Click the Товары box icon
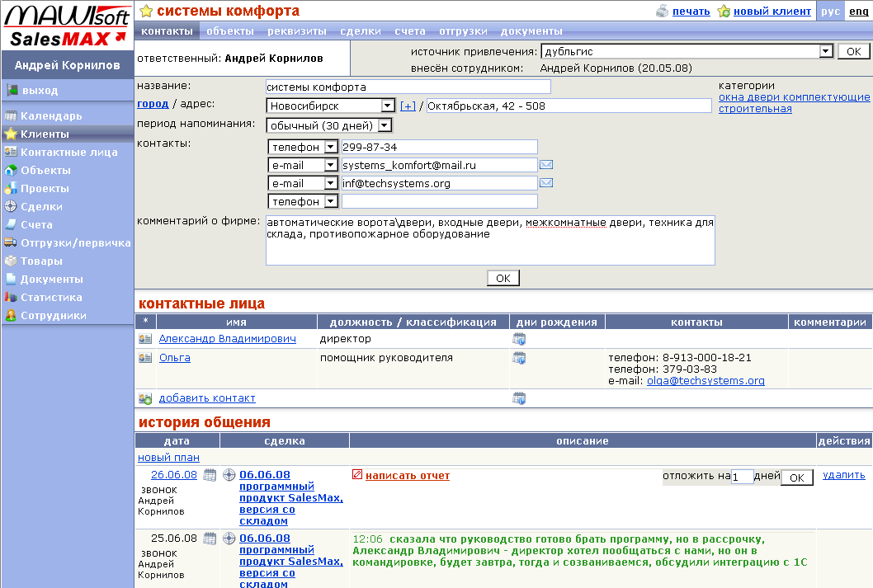The height and width of the screenshot is (588, 873). [11, 261]
